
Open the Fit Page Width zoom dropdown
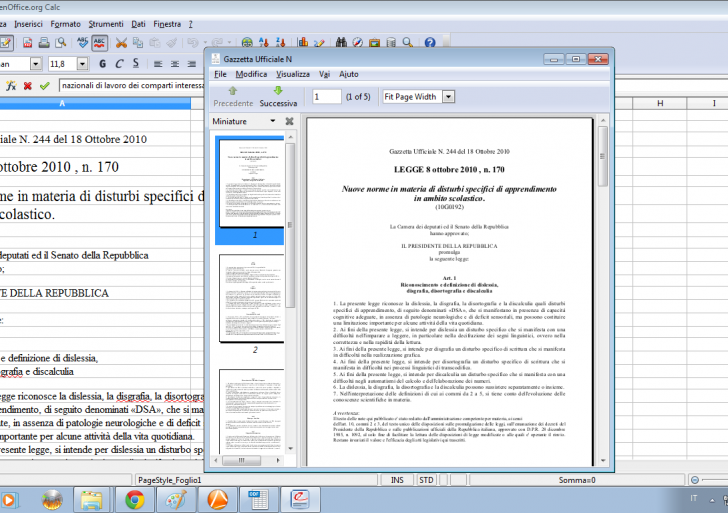pyautogui.click(x=448, y=97)
